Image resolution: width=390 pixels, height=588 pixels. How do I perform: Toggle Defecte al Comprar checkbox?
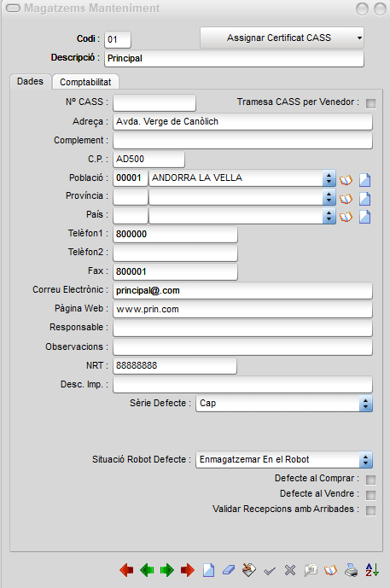370,480
